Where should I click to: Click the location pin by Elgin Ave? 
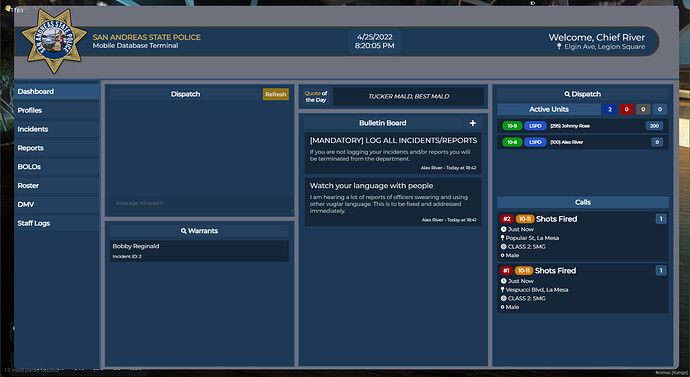click(559, 47)
